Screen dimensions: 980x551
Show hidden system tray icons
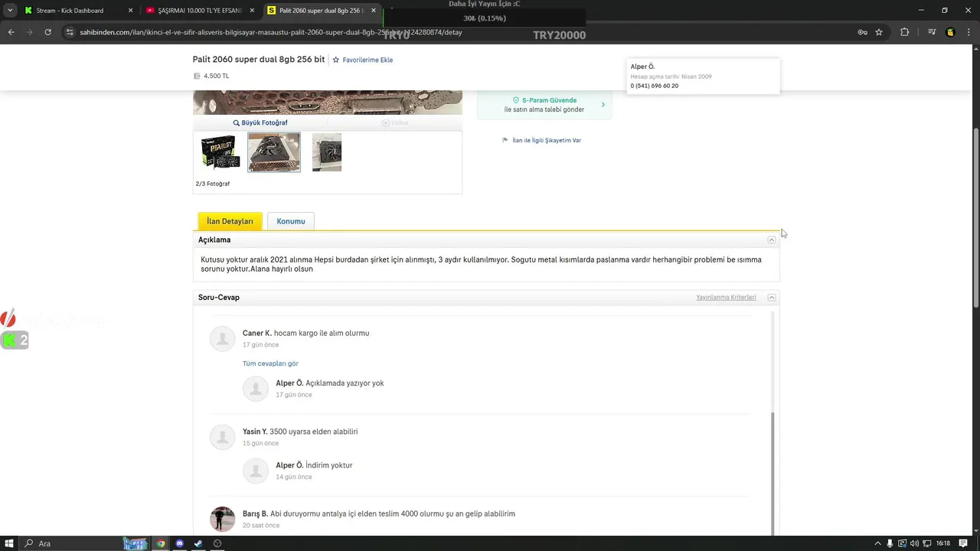[878, 543]
